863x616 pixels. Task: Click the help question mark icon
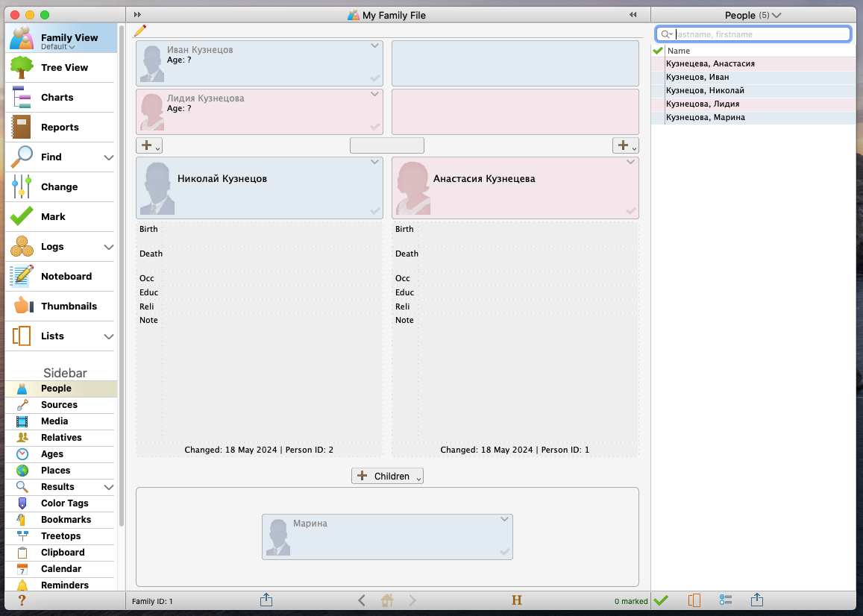[x=22, y=600]
